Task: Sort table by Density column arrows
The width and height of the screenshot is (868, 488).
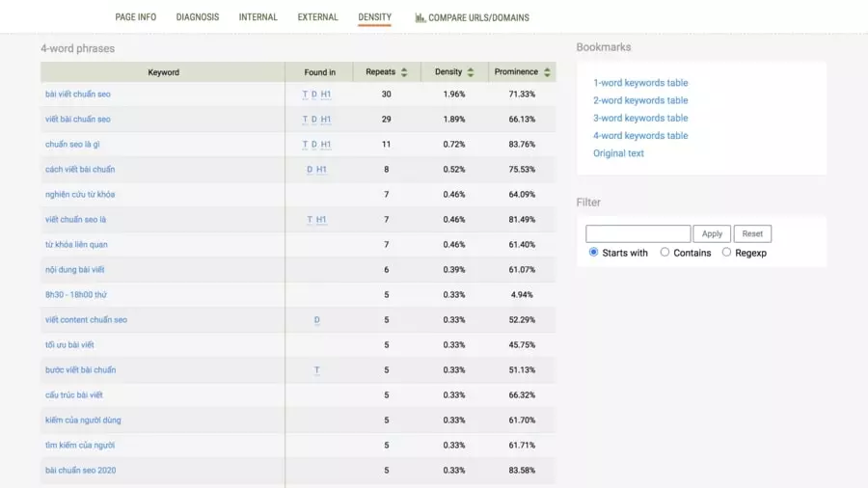Action: [x=471, y=72]
